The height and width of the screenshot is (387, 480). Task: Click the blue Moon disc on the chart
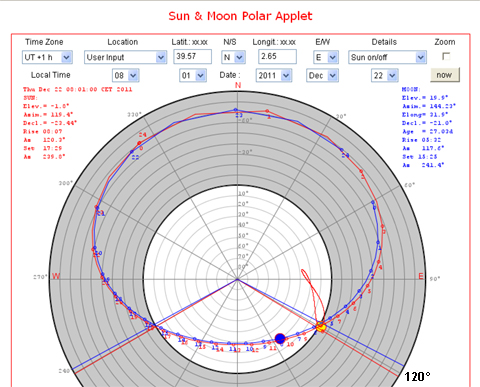coord(280,339)
